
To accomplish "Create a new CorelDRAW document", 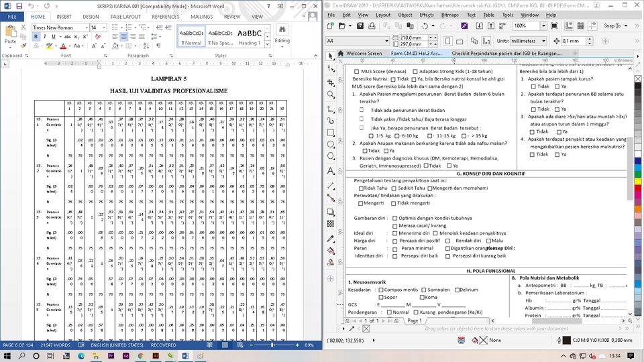I will click(330, 26).
